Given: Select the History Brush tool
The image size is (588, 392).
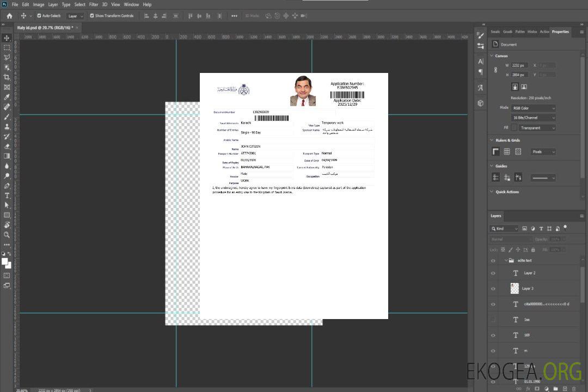Looking at the screenshot, I should [x=7, y=137].
